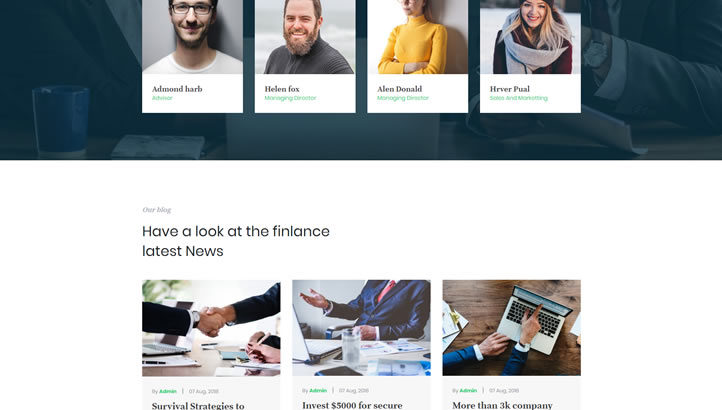Open Invest $5000 for secure post
The width and height of the screenshot is (722, 410).
pyautogui.click(x=352, y=405)
